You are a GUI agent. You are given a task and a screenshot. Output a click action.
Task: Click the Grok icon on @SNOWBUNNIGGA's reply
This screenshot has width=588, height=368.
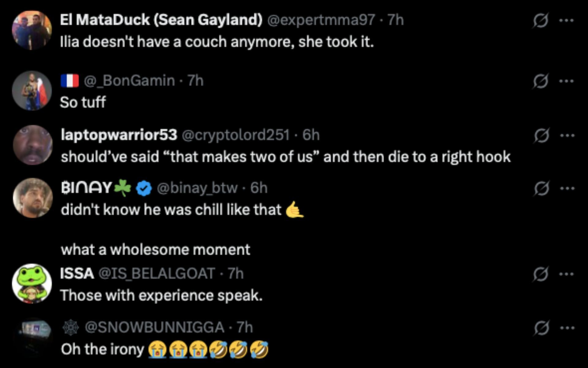(541, 328)
